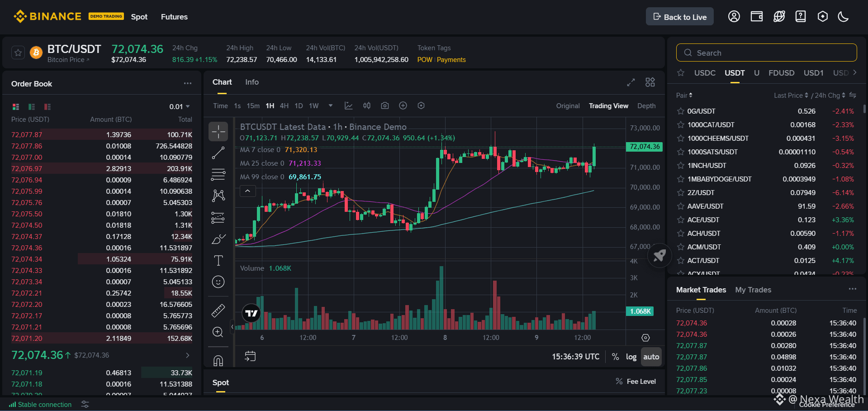Select the text annotation tool

pos(218,260)
